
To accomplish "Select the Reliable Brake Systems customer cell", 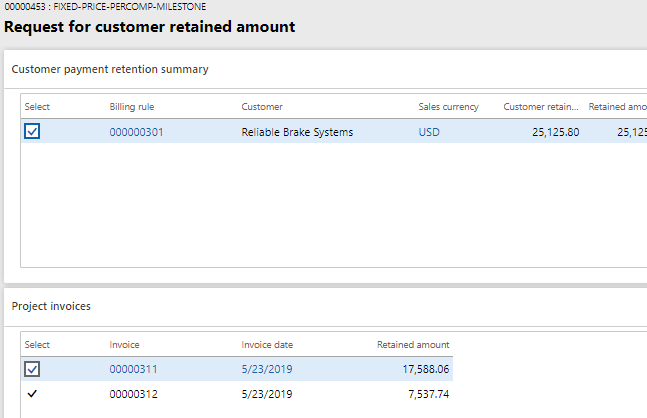I will click(x=297, y=132).
